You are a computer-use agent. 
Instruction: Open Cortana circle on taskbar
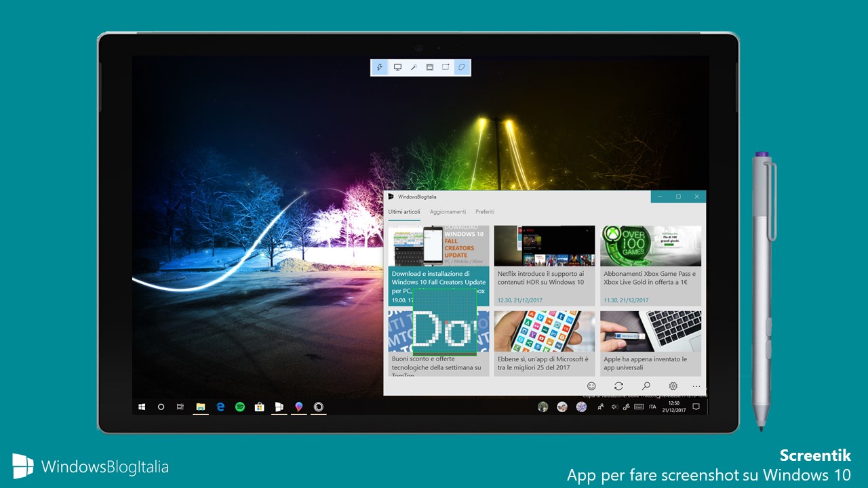pos(161,407)
